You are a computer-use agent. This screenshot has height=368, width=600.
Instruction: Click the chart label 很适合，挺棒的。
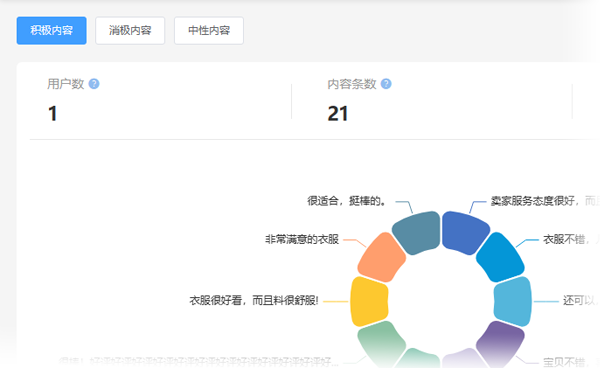tap(347, 201)
